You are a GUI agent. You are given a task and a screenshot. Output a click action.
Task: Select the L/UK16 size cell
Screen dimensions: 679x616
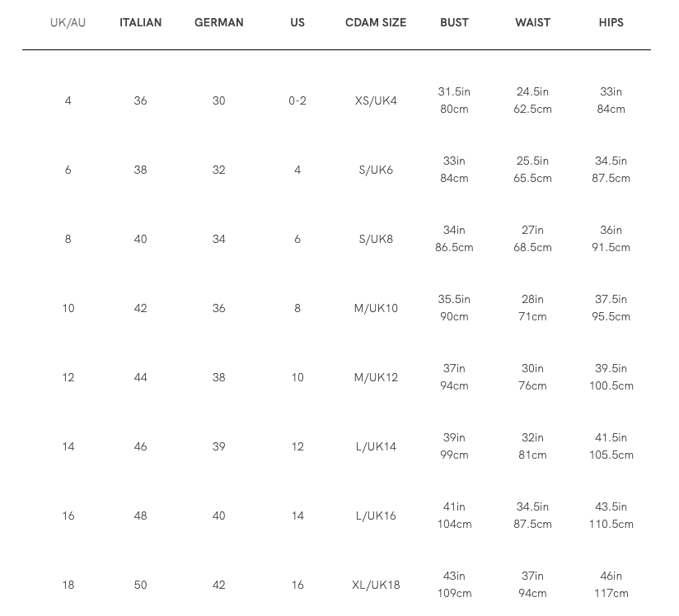pyautogui.click(x=376, y=516)
